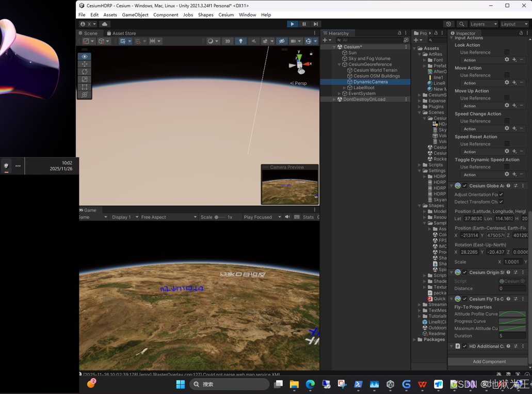This screenshot has height=394, width=532.
Task: Open the cloud services icon
Action: [105, 24]
